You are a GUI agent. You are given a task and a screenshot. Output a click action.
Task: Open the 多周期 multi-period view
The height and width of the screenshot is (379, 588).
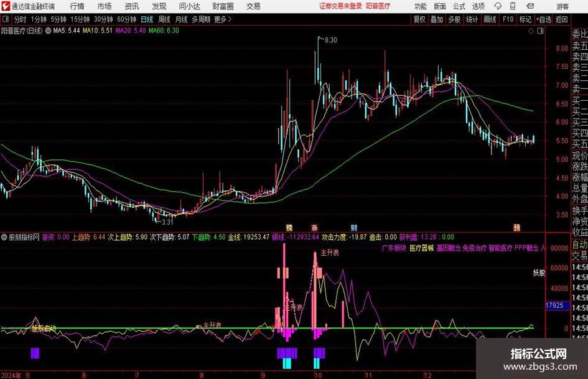[x=200, y=19]
